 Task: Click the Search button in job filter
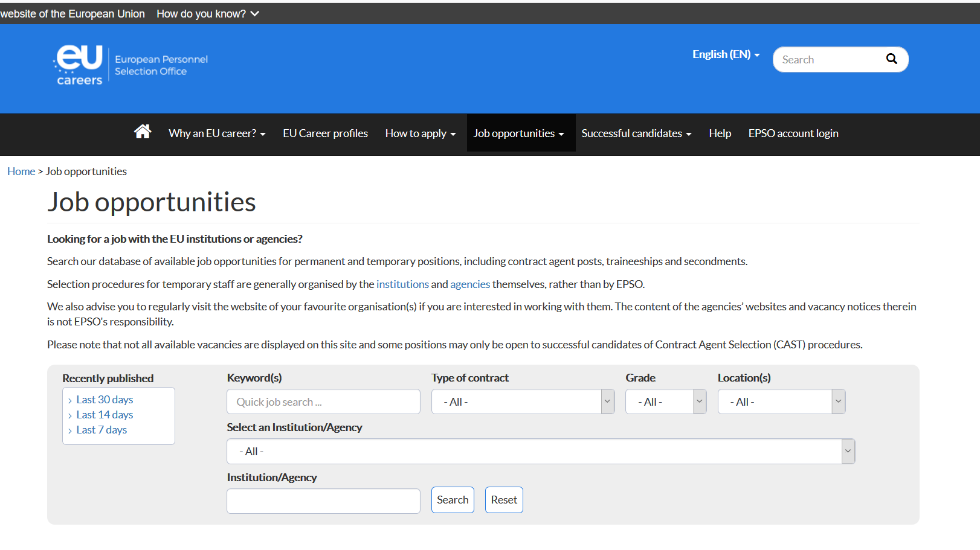pos(453,500)
